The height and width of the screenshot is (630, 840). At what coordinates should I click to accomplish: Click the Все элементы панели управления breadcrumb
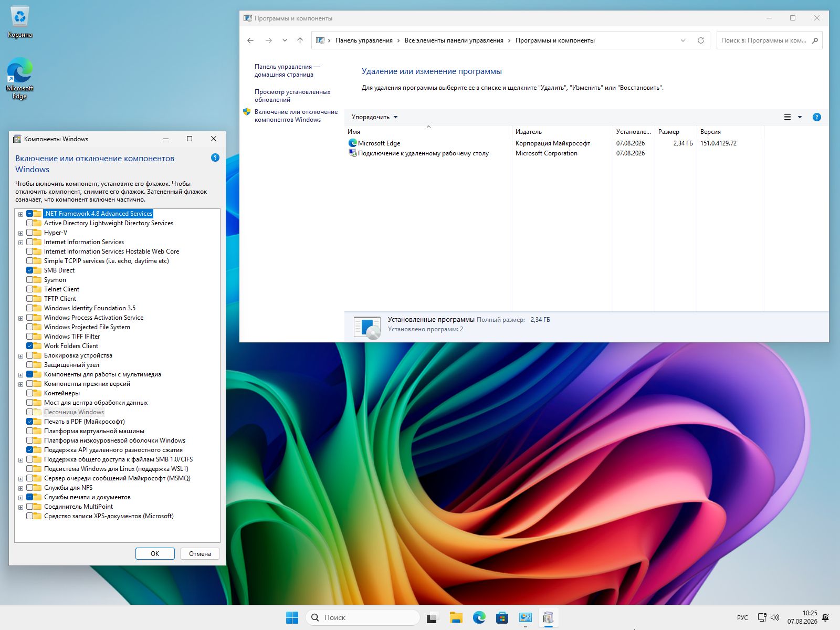click(454, 40)
